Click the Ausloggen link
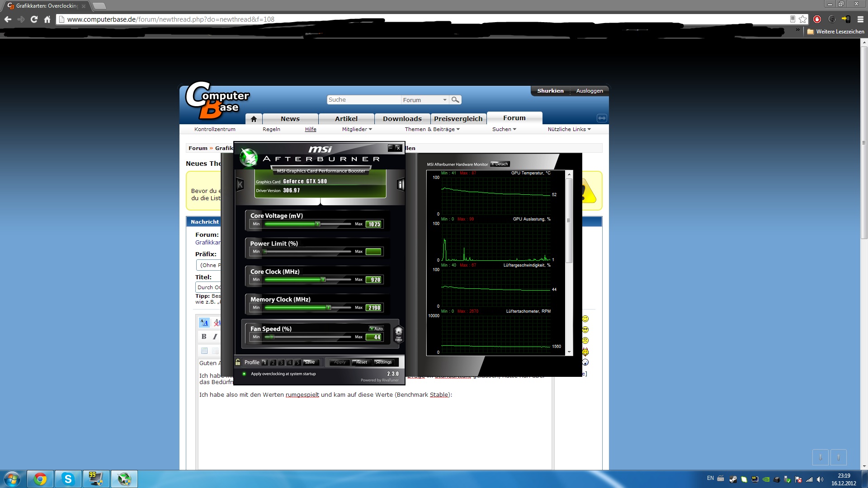Screen dimensions: 868x488 pos(589,91)
